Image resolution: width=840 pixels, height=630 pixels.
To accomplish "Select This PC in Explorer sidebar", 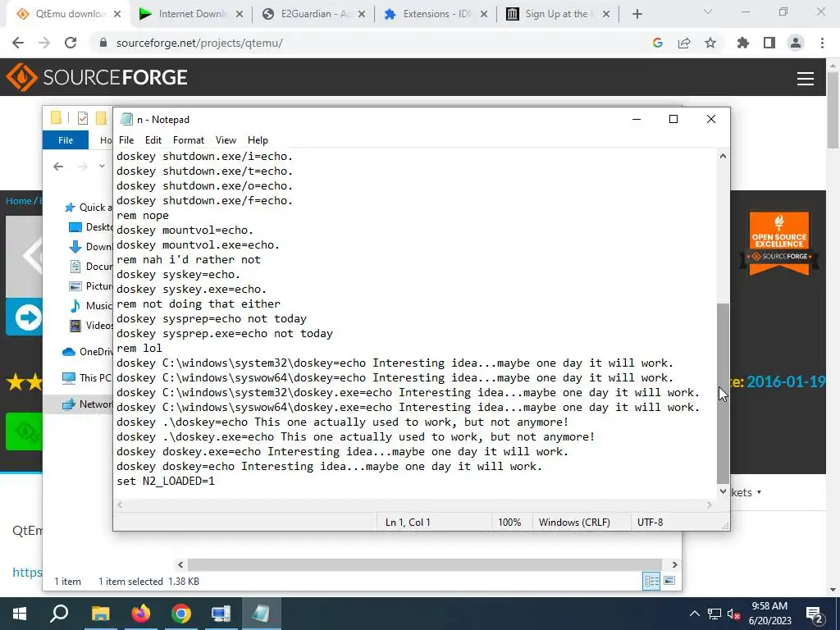I will click(x=87, y=378).
